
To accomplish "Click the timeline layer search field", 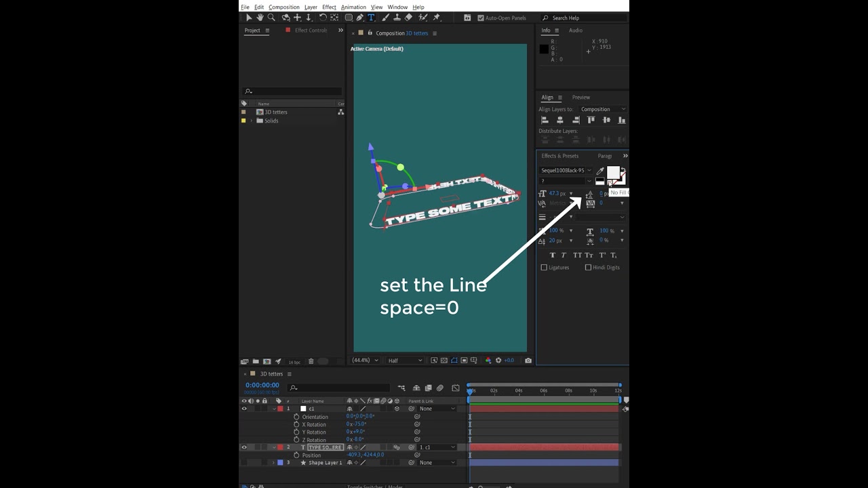I will 339,388.
